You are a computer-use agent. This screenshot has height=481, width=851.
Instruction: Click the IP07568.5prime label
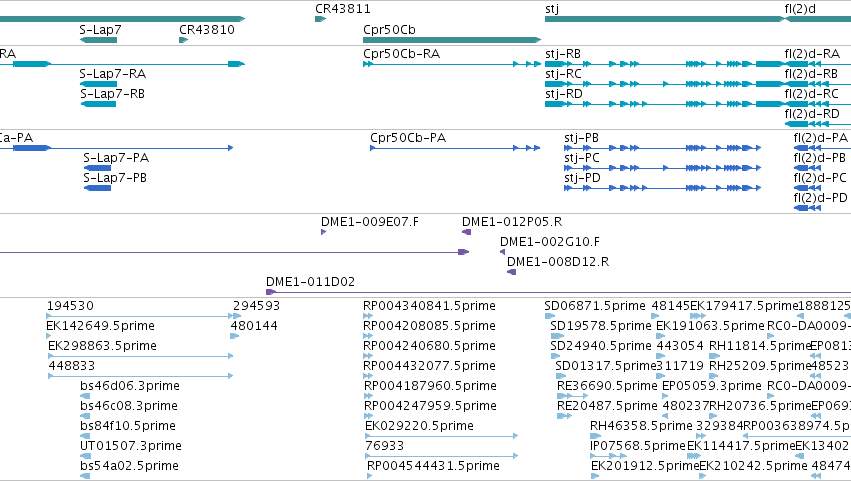click(x=638, y=446)
